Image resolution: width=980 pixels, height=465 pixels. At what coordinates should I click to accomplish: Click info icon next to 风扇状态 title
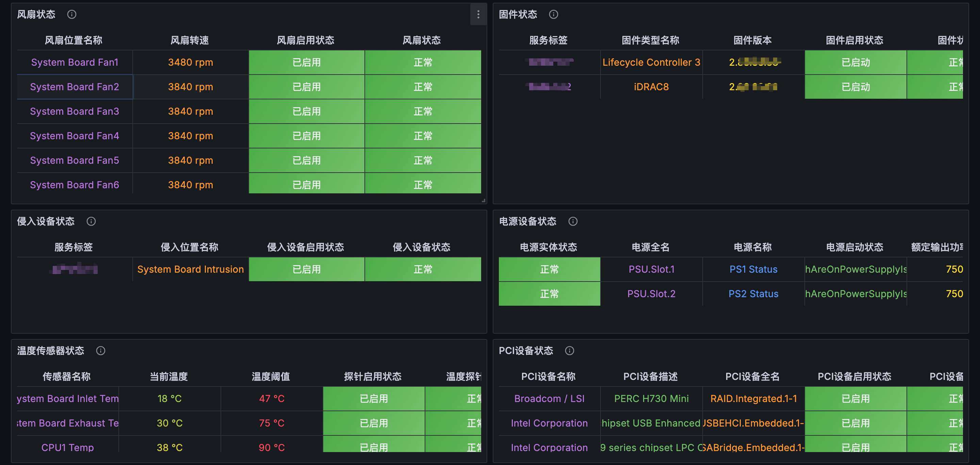point(71,14)
